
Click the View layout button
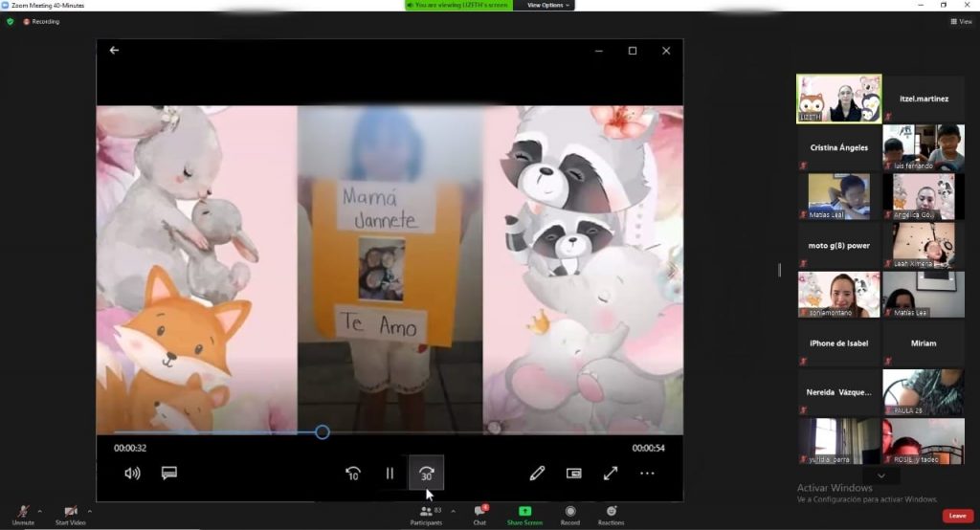pyautogui.click(x=961, y=21)
